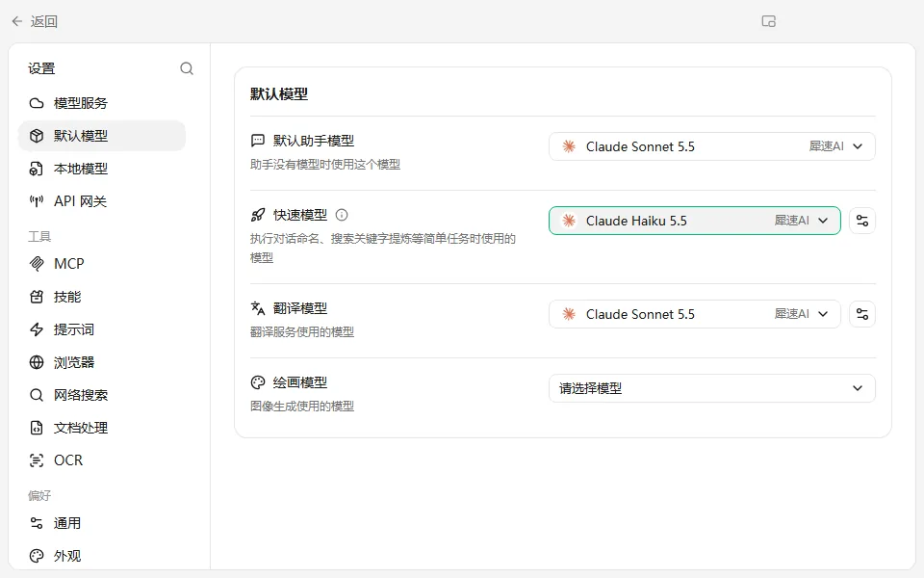Screen dimensions: 924x578
Task: Click the palette icon for 外观
Action: (37, 556)
